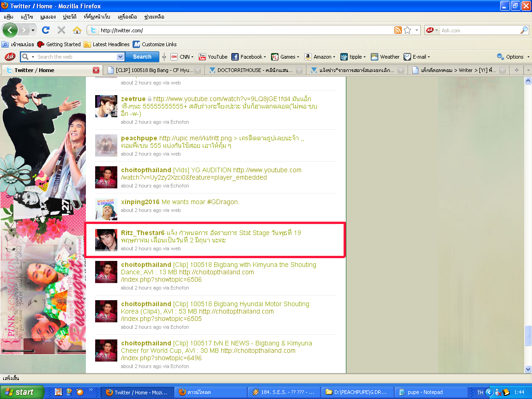Viewport: 532px width, 399px height.
Task: Click the green Back navigation arrow
Action: (x=10, y=30)
